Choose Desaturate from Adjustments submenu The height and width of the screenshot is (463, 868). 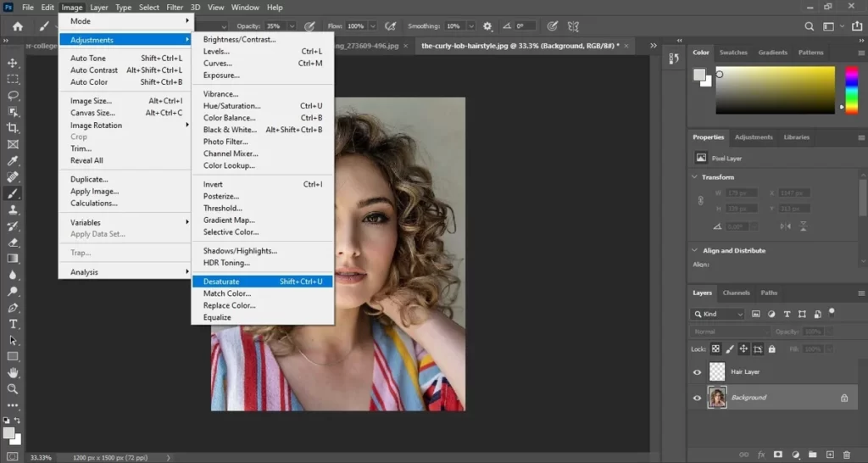point(263,282)
